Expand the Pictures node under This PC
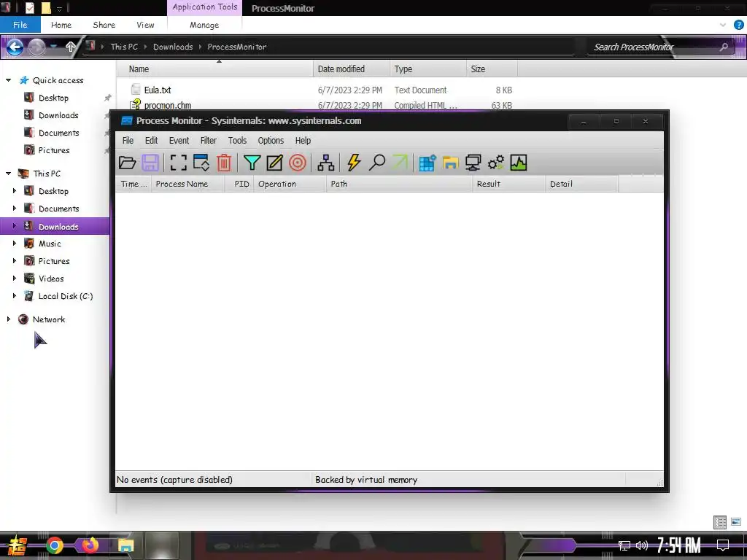 tap(15, 261)
